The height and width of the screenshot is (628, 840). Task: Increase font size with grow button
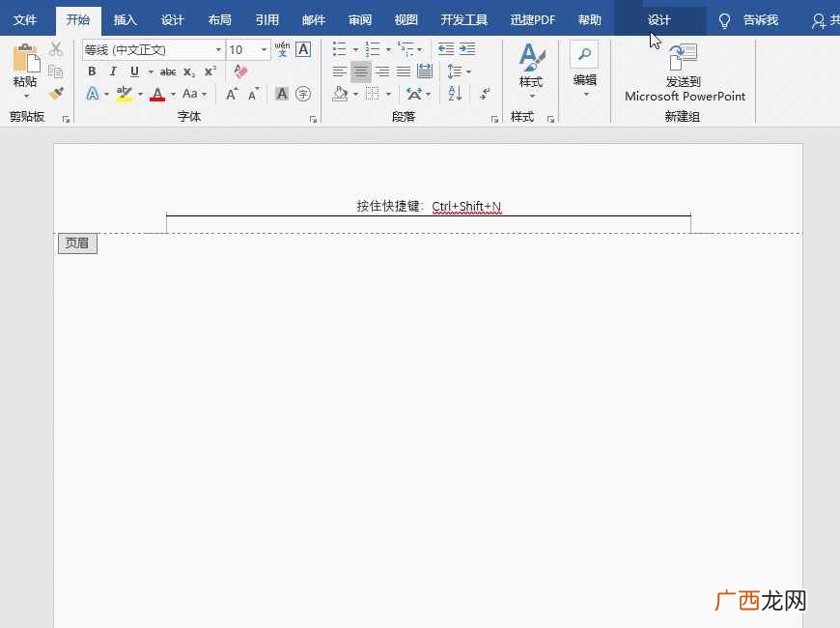pos(232,95)
